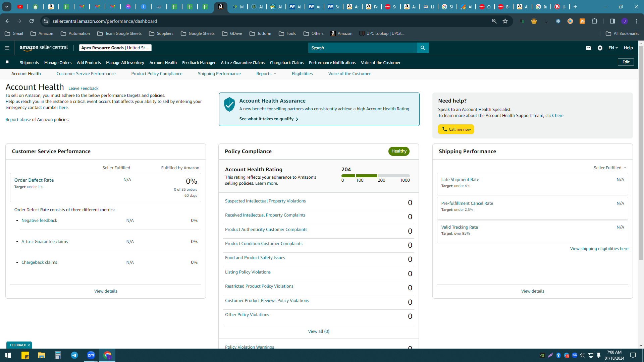Close the FEEDBACK tab with the x
Screen dimensions: 644x362
[x=29, y=345]
